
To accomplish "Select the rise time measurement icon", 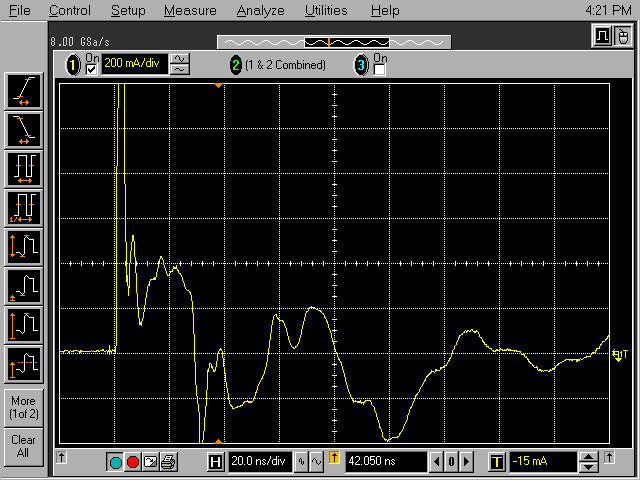I will 24,91.
